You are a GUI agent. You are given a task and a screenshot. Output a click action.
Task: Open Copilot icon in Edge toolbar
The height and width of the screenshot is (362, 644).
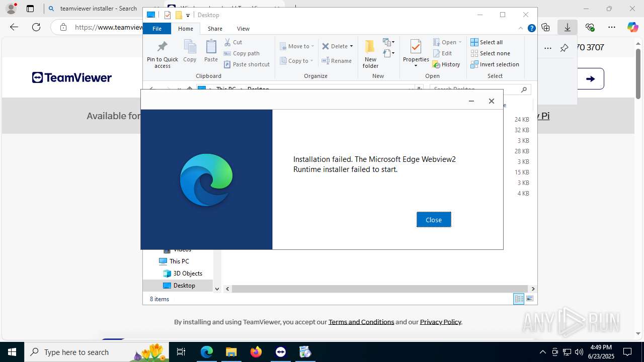pyautogui.click(x=632, y=27)
